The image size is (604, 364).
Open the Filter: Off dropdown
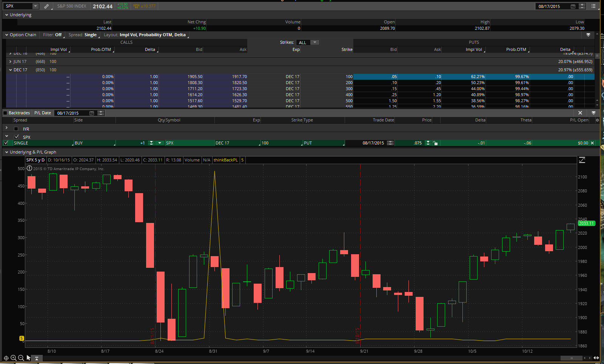[53, 35]
